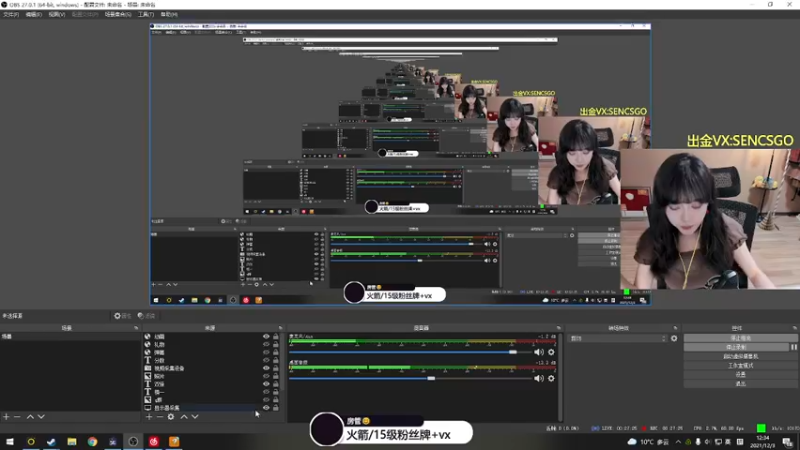Click the 停止录制 stop recording button
800x450 pixels.
736,347
